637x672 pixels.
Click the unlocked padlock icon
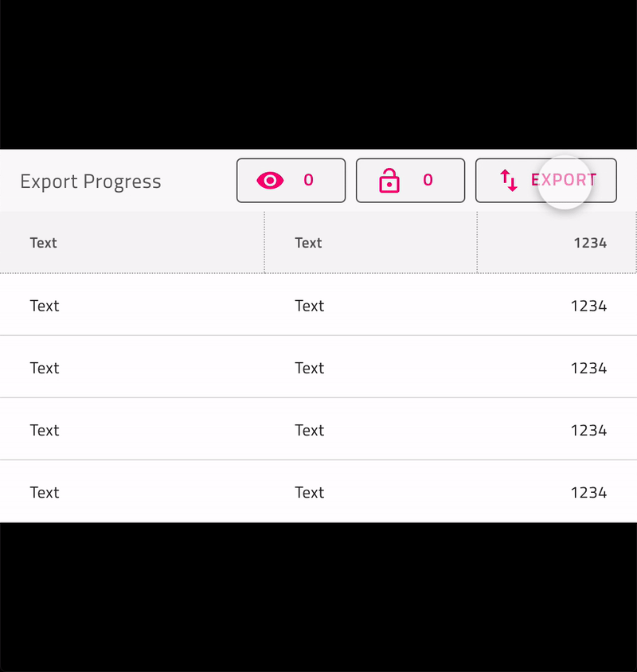(x=389, y=182)
